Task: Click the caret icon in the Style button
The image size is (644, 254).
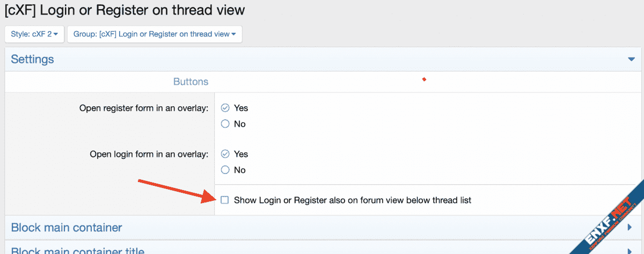Action: pyautogui.click(x=56, y=34)
